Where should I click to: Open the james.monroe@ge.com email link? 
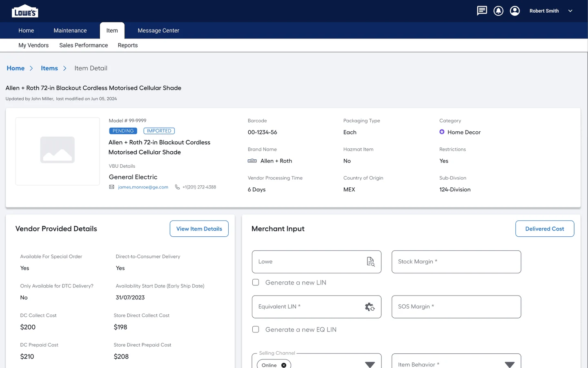pyautogui.click(x=143, y=187)
